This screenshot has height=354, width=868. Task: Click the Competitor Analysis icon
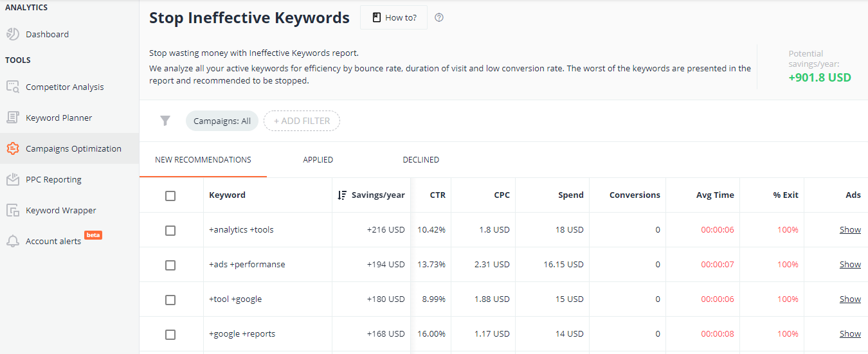click(x=13, y=87)
